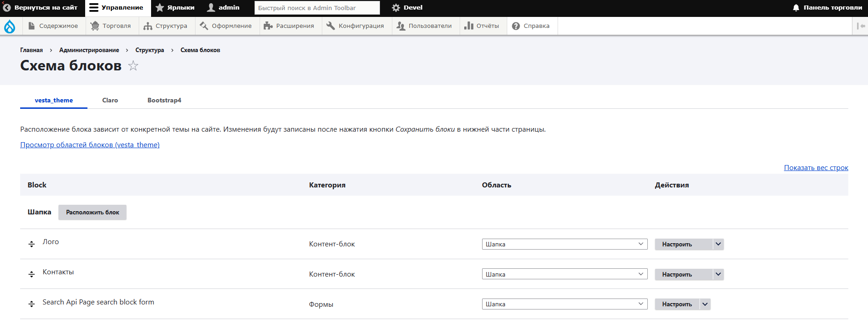Open Просмотр областей блоков (vesta_theme) link
868x320 pixels.
[x=90, y=145]
